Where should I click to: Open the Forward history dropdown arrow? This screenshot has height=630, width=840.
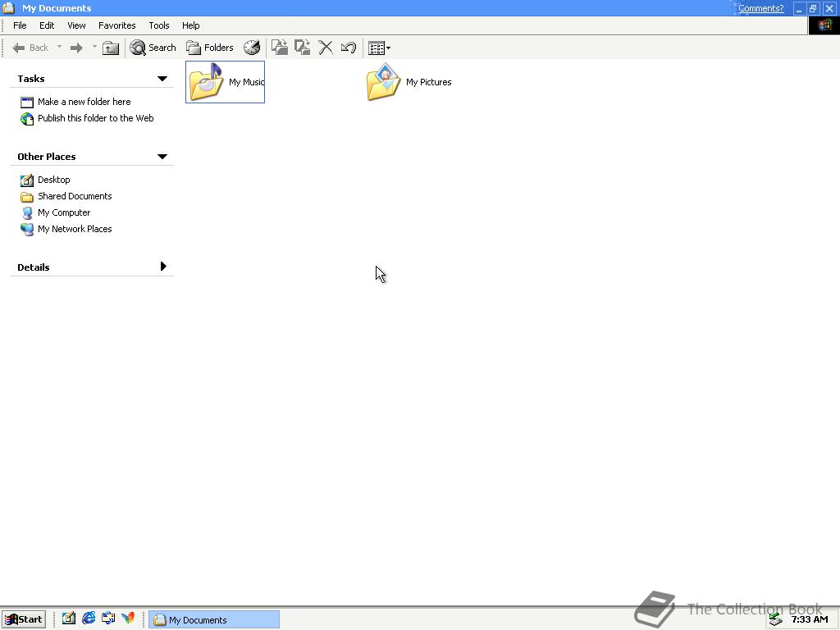tap(94, 47)
